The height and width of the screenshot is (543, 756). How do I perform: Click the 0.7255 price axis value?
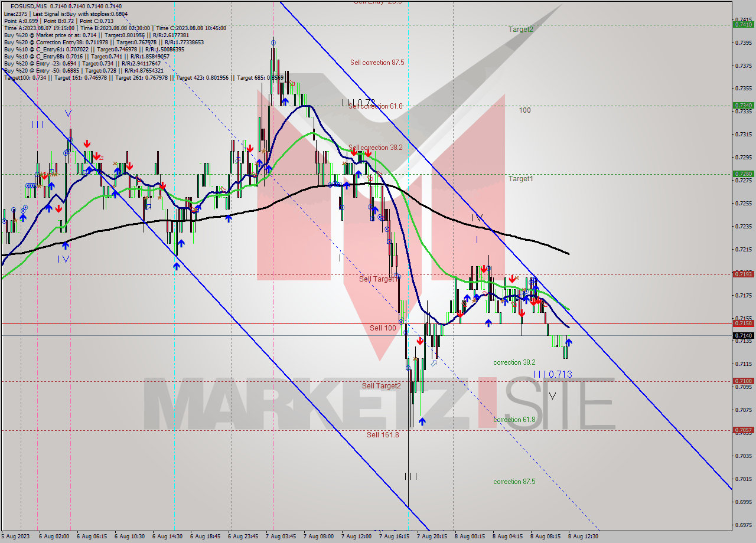(744, 203)
